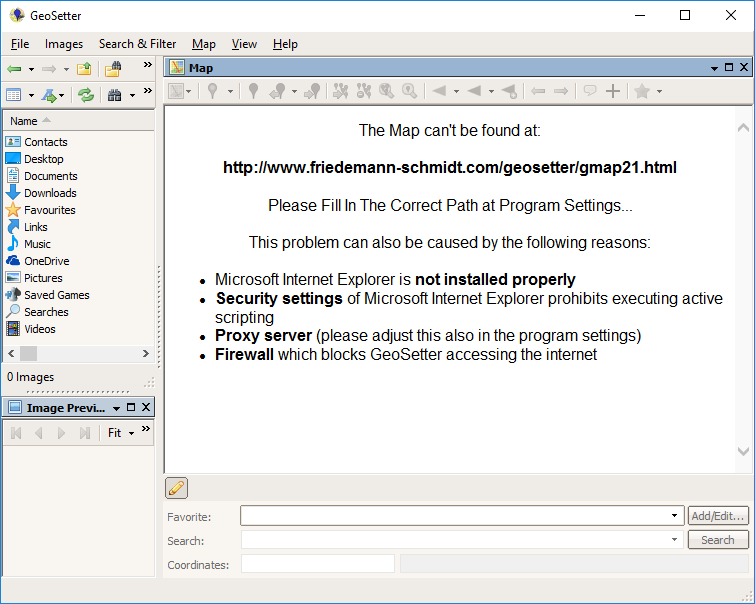This screenshot has width=755, height=604.
Task: Go to next image in preview
Action: [x=61, y=433]
